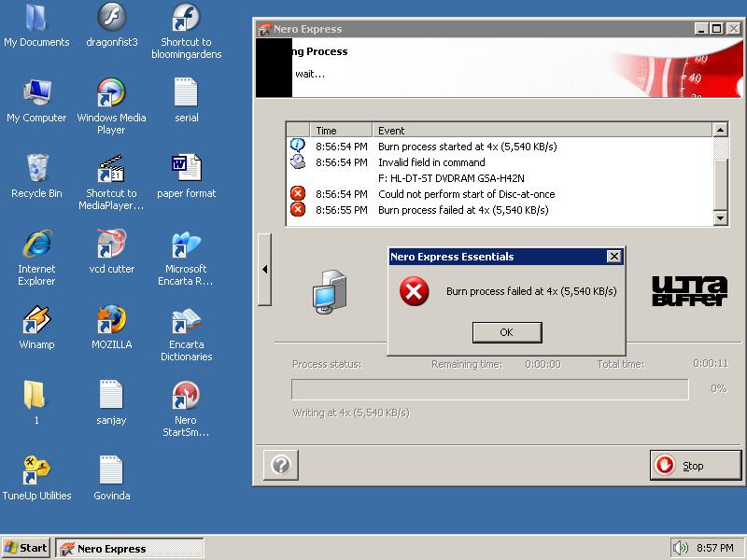Select the serial text file icon
This screenshot has width=747, height=560.
click(x=186, y=101)
